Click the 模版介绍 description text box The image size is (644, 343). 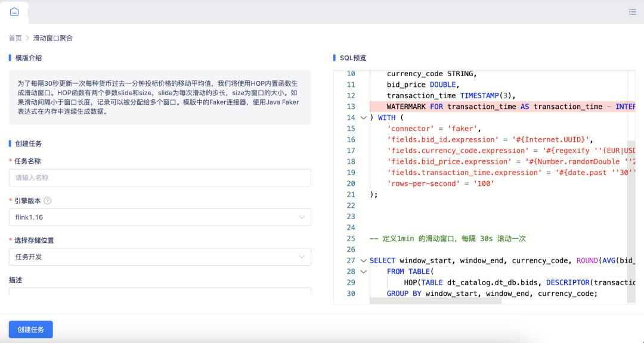(160, 98)
